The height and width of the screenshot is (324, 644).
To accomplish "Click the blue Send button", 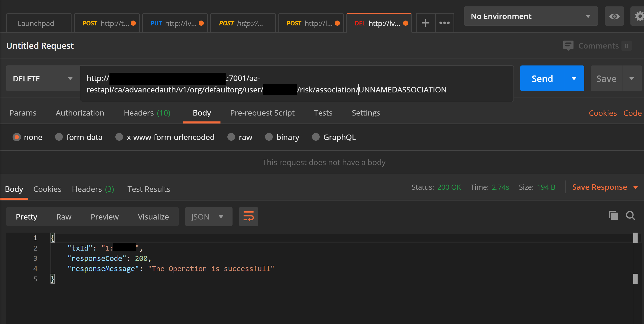I will [542, 79].
